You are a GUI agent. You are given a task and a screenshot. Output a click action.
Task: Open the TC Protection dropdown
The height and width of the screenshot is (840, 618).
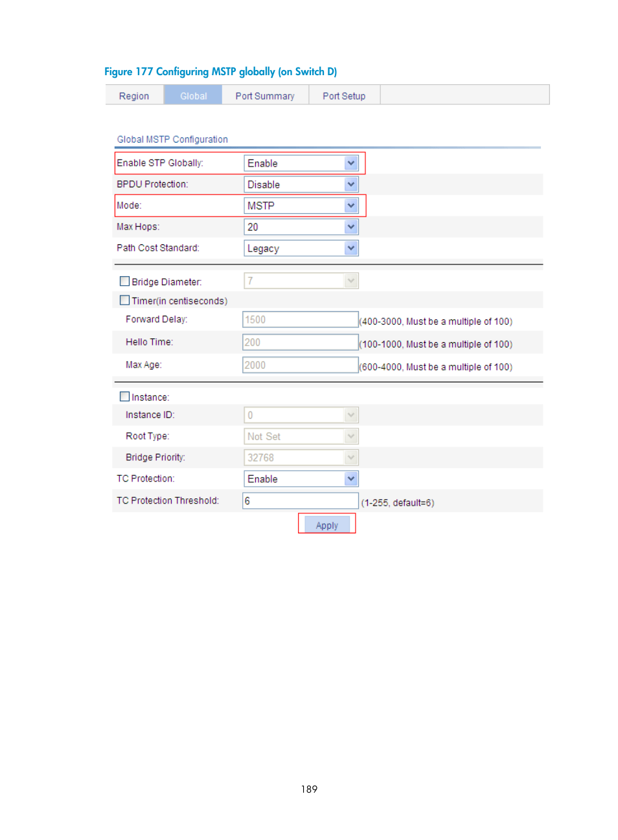(301, 479)
